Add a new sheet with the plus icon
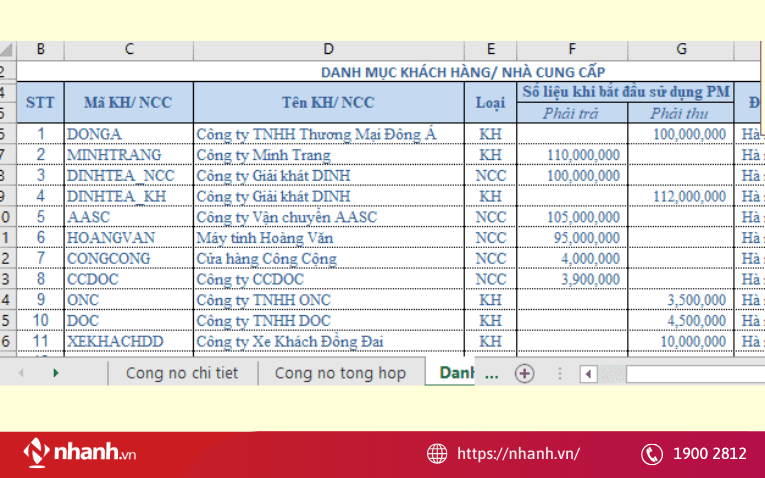765x478 pixels. tap(524, 374)
